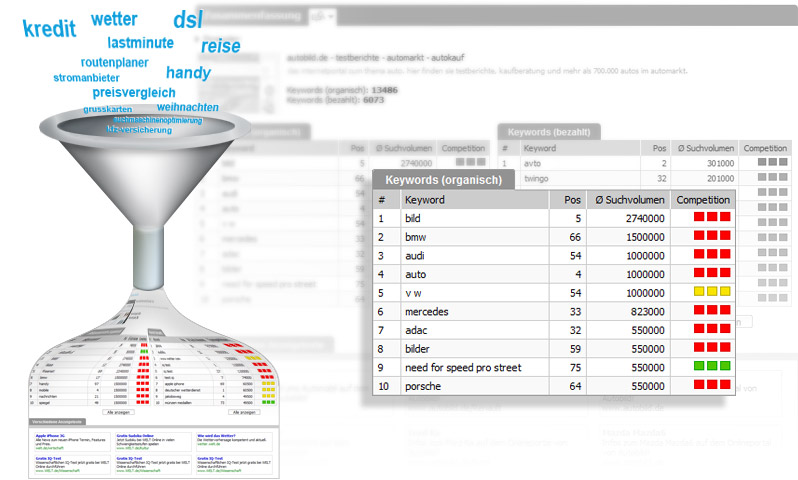Select 'need for speed pro street' keyword
798x480 pixels.
(463, 368)
